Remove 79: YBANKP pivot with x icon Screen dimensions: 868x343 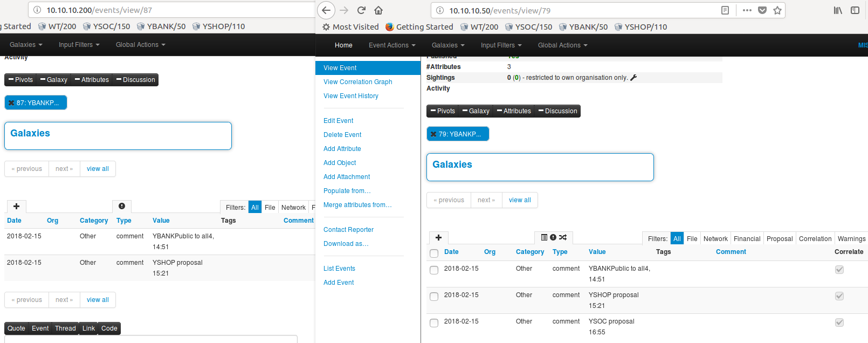433,134
